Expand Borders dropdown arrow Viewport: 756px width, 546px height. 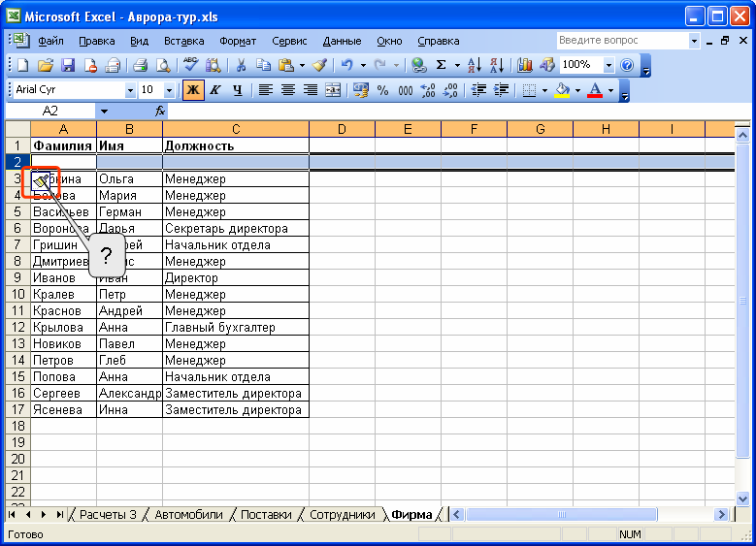(x=544, y=90)
